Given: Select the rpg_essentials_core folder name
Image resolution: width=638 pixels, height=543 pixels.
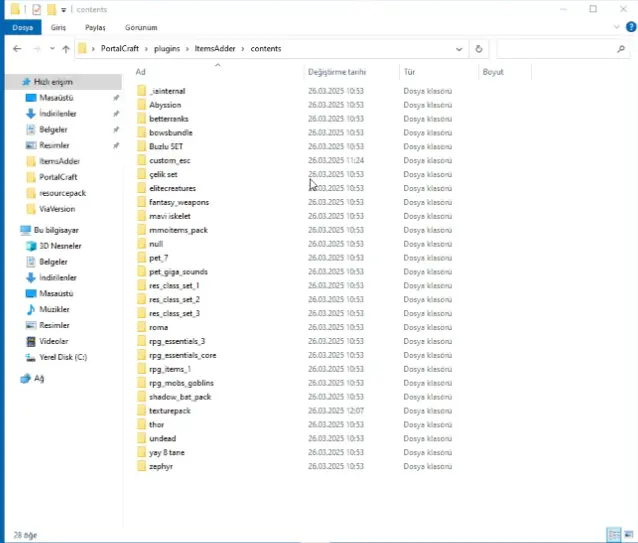Looking at the screenshot, I should pyautogui.click(x=183, y=355).
